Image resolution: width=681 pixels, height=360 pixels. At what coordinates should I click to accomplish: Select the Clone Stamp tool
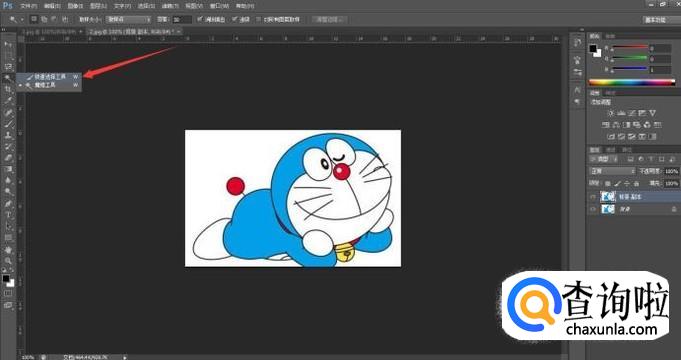coord(8,135)
